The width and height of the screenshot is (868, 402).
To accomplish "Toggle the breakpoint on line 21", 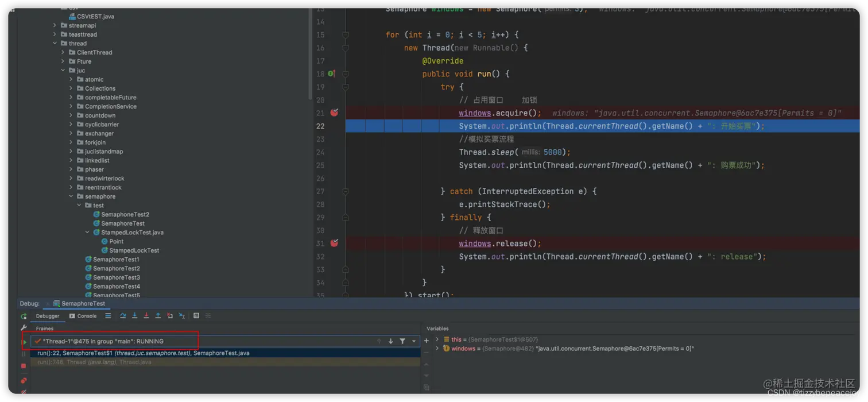I will [x=334, y=113].
